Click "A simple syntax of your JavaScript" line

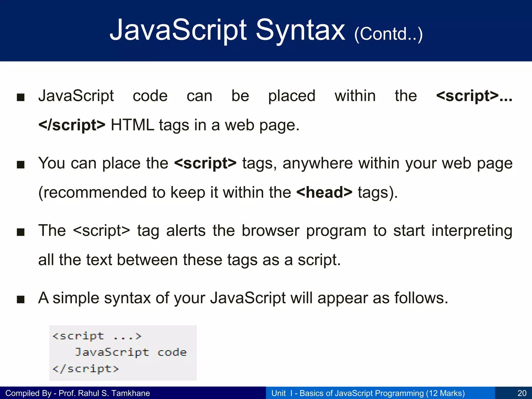coord(243,298)
